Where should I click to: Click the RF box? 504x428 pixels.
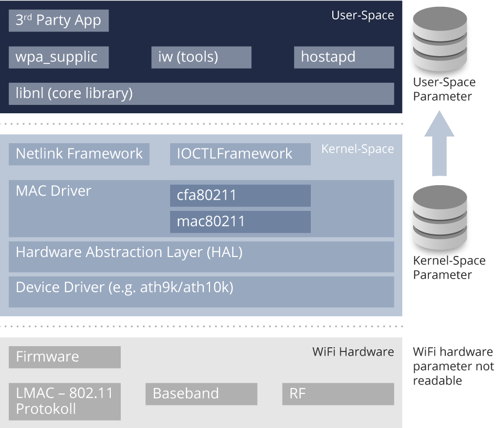[338, 393]
